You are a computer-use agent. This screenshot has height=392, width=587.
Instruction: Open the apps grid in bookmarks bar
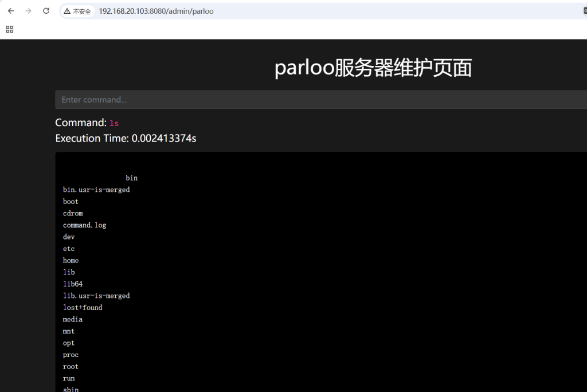(9, 29)
